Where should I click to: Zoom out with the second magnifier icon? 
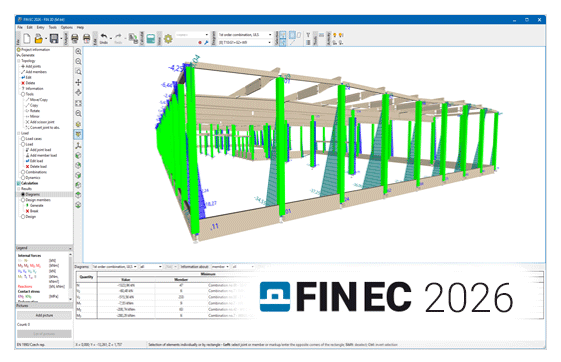coord(78,62)
